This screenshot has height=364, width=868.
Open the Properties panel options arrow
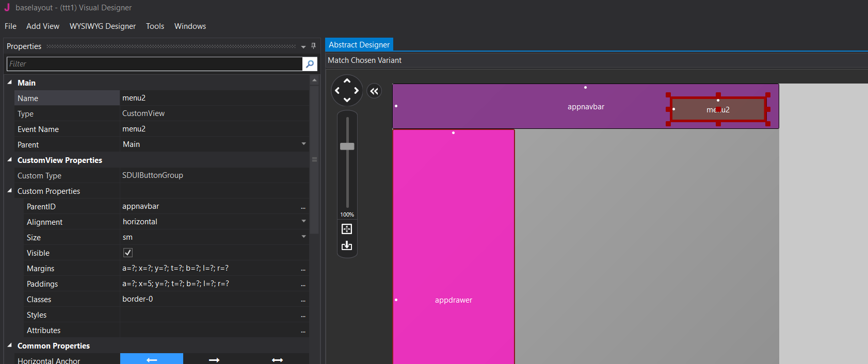click(303, 46)
